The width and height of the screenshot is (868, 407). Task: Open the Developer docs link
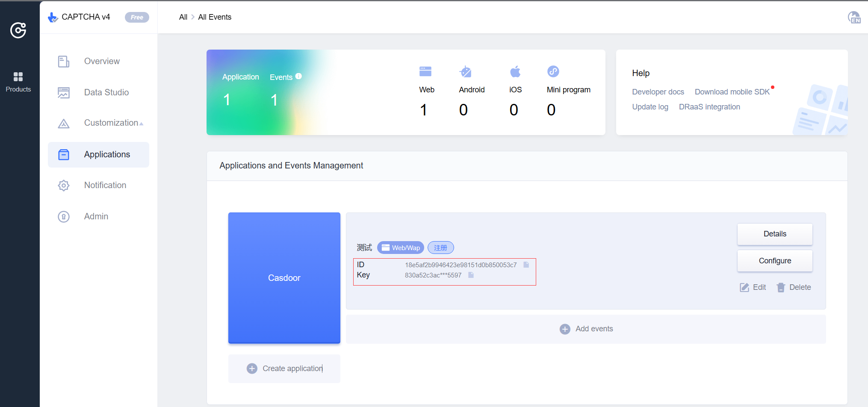click(x=658, y=92)
